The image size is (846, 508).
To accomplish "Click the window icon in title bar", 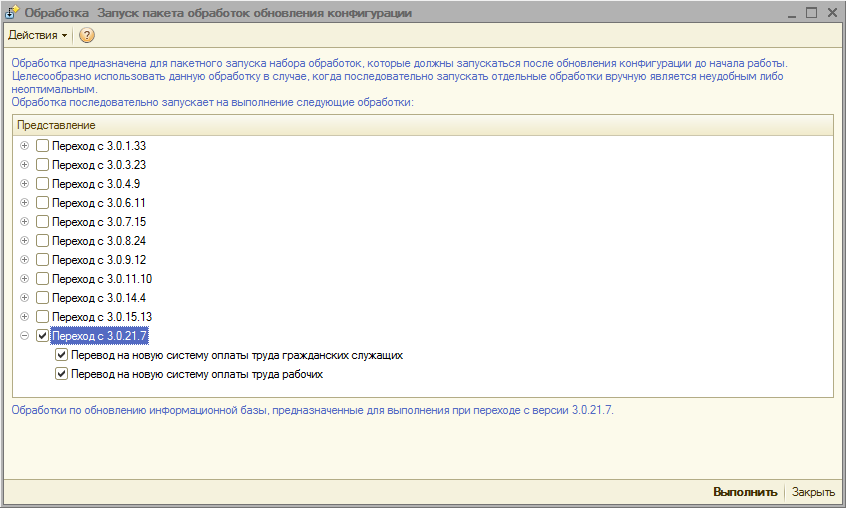I will (13, 13).
